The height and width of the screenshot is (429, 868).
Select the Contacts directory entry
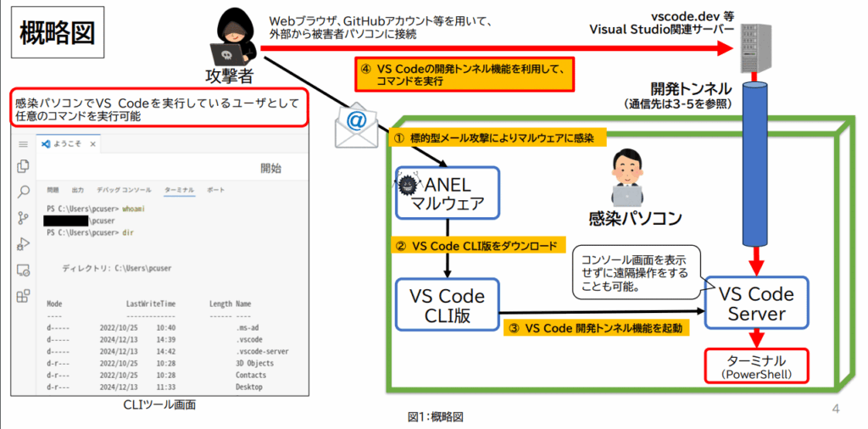coord(250,375)
